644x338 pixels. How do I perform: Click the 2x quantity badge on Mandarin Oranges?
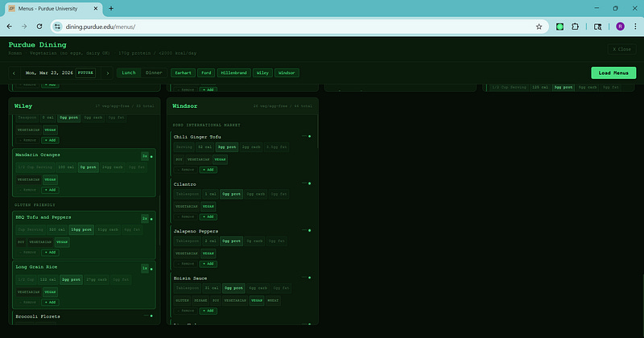coord(145,156)
